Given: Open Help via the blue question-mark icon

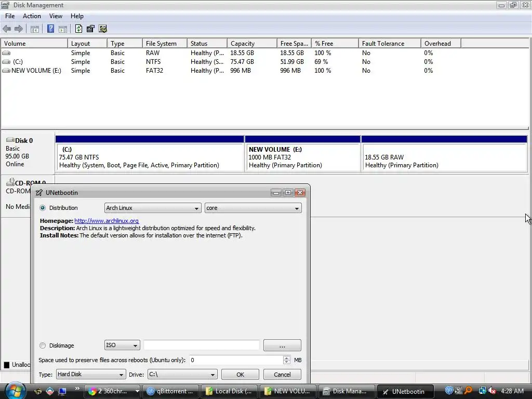Looking at the screenshot, I should click(x=50, y=29).
